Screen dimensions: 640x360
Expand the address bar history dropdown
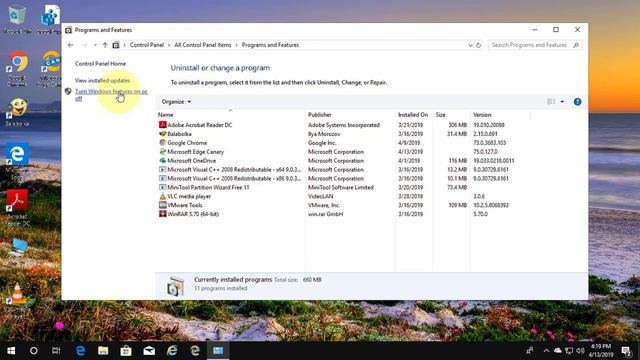click(470, 45)
